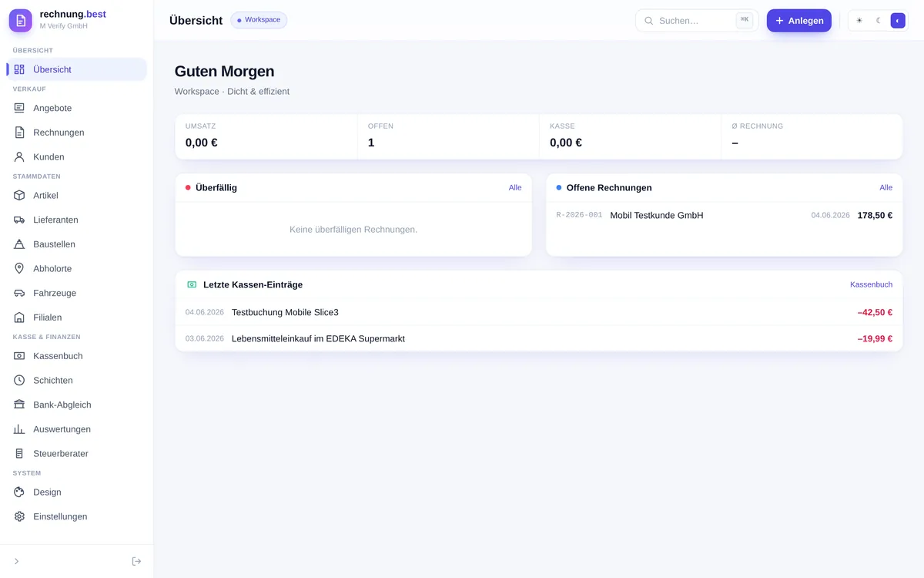The image size is (924, 578).
Task: Click the logout icon at sidebar bottom
Action: 136,561
